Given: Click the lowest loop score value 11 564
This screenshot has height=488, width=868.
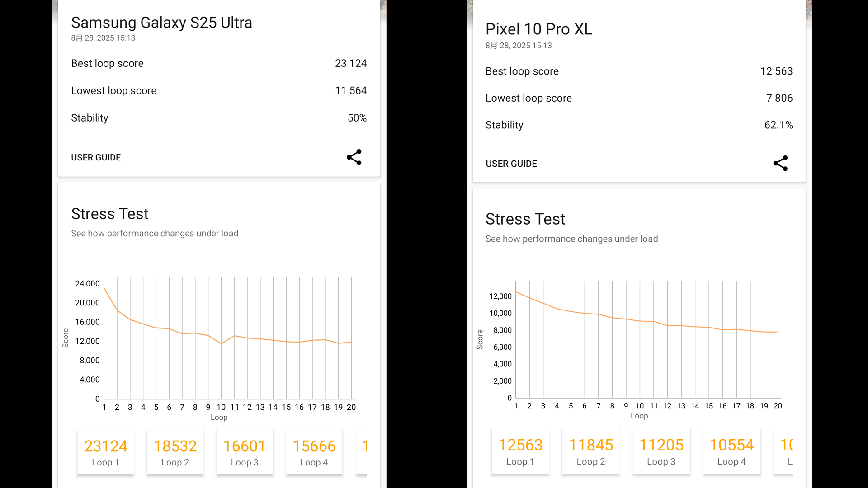Looking at the screenshot, I should (351, 90).
